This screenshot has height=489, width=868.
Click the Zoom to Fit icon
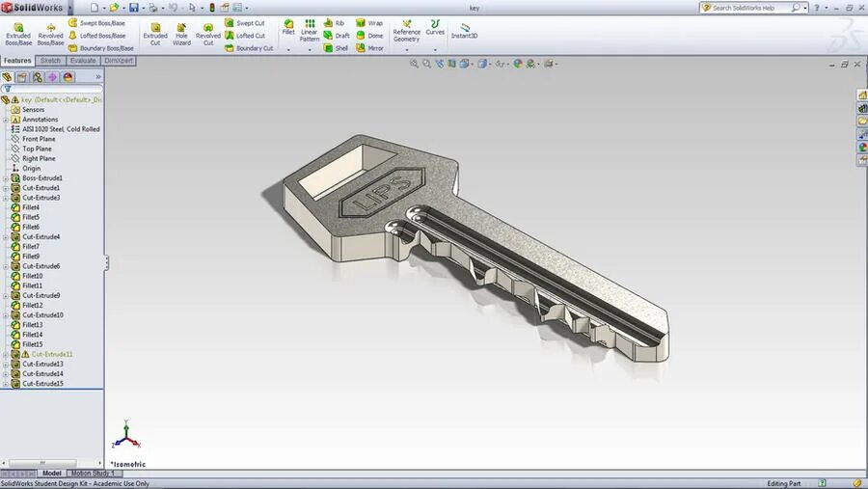point(414,64)
